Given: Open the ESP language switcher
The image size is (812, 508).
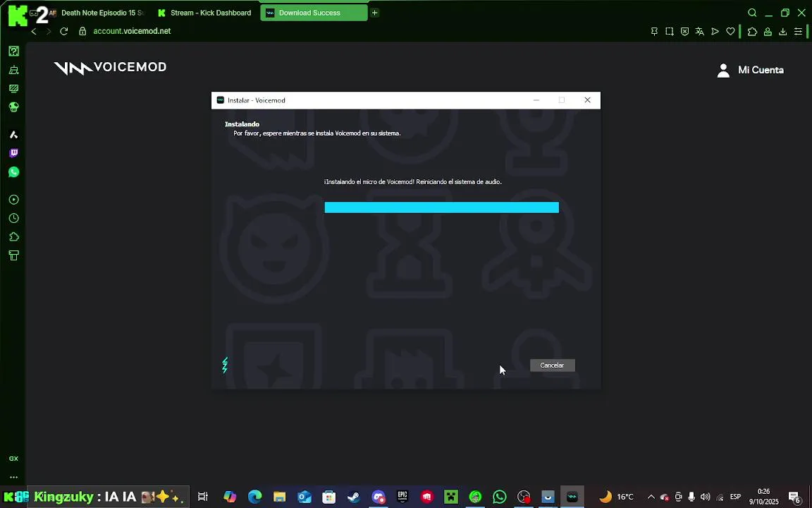Looking at the screenshot, I should click(x=735, y=497).
